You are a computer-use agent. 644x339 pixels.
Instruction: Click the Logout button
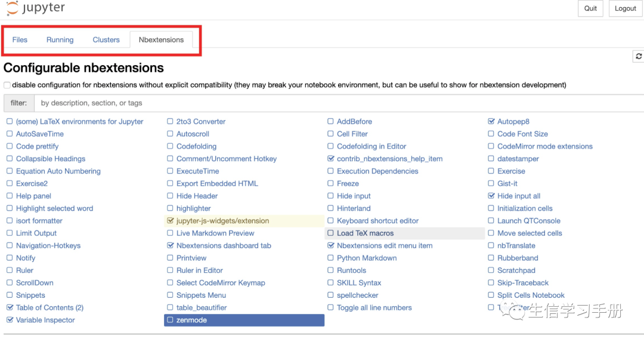[625, 8]
